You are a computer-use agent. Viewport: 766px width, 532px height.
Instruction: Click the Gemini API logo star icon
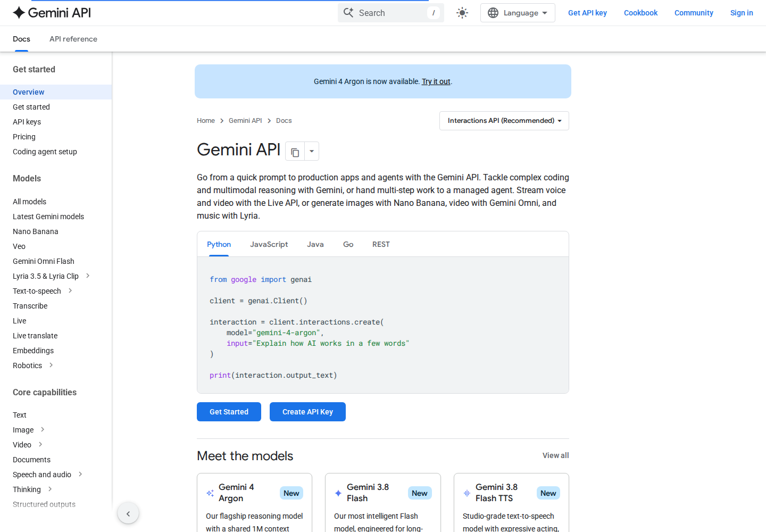19,13
